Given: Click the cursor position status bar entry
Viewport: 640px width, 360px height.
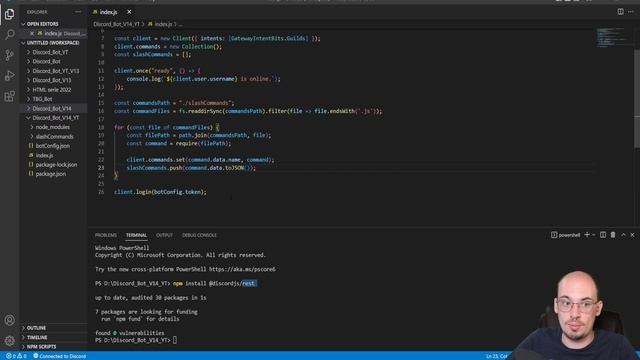Looking at the screenshot, I should [x=497, y=356].
